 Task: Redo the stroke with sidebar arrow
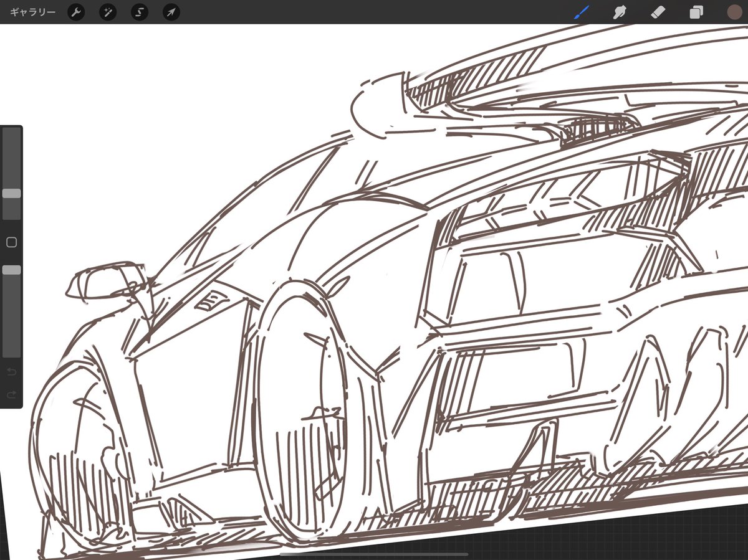11,395
